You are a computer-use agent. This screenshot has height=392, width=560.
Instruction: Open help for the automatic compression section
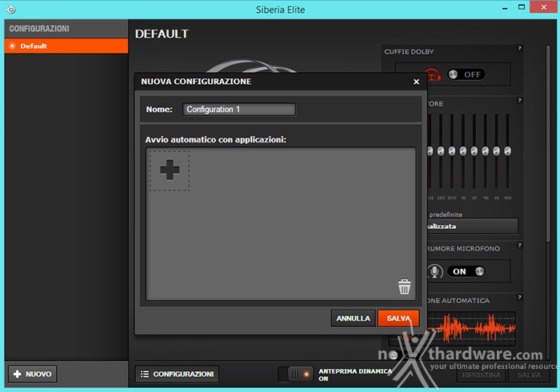pyautogui.click(x=520, y=297)
